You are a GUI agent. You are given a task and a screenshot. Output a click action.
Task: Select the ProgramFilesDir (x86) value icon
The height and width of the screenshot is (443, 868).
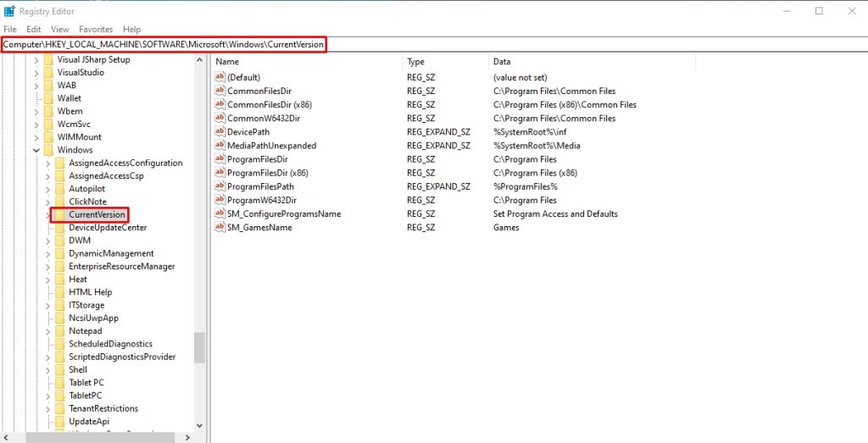click(x=220, y=173)
